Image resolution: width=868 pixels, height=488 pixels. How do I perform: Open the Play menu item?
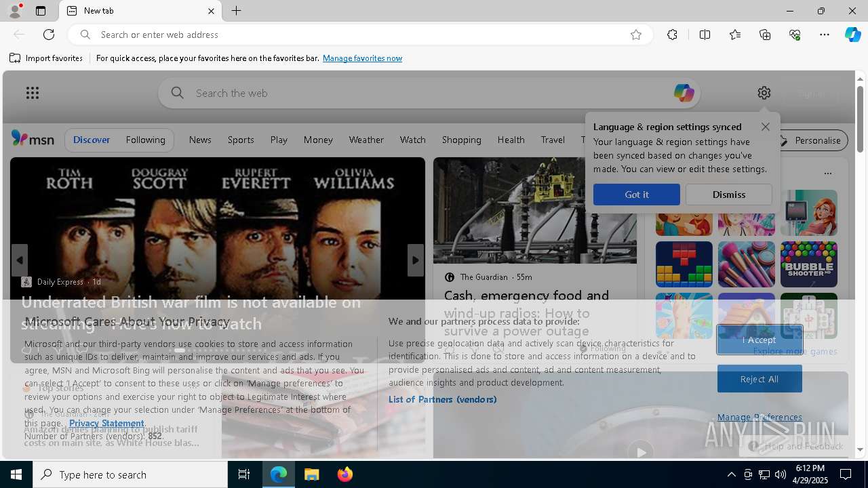click(x=279, y=140)
